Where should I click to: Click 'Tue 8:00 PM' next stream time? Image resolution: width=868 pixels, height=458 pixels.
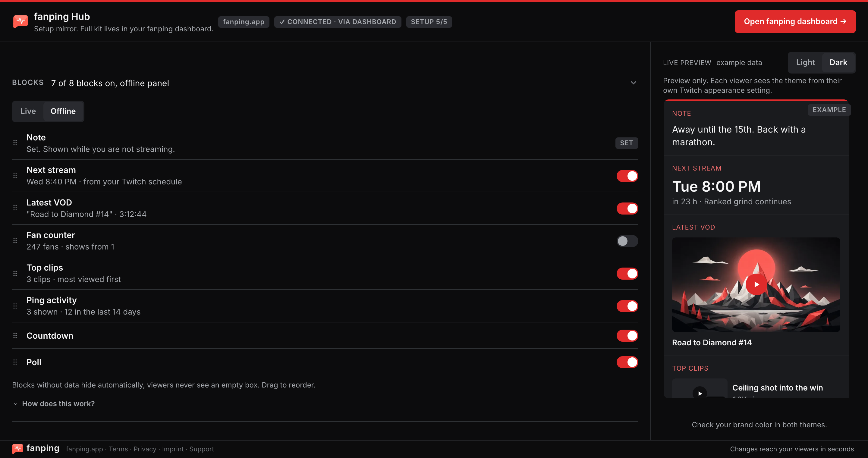[x=716, y=186]
